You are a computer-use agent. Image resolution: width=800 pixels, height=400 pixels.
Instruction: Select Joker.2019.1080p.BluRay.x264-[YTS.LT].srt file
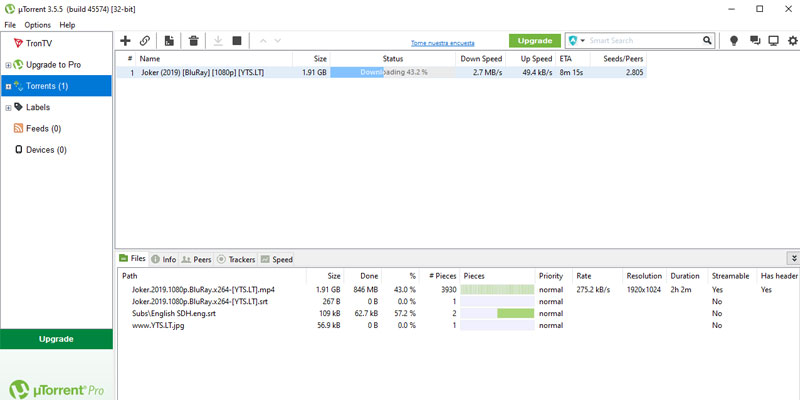pos(200,302)
